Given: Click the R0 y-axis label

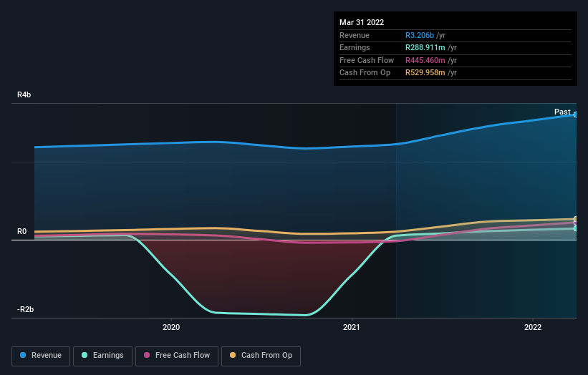Looking at the screenshot, I should [x=21, y=232].
